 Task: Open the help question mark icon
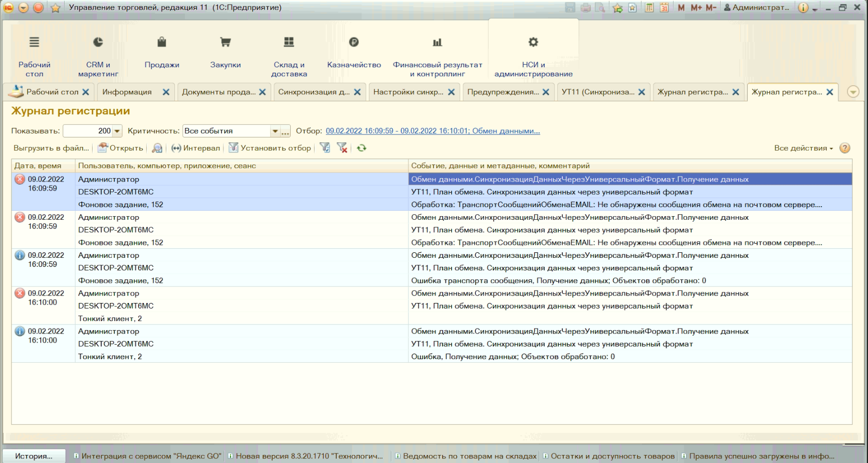[845, 148]
